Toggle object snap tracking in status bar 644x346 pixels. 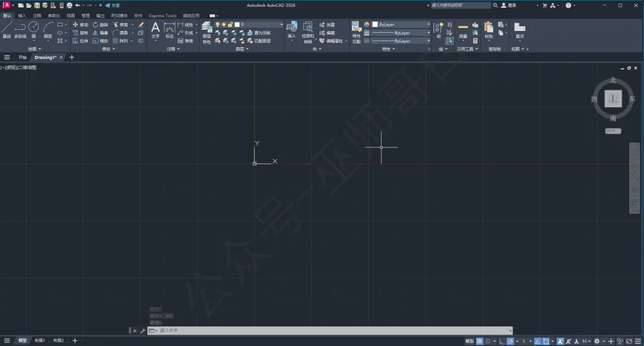pyautogui.click(x=537, y=341)
